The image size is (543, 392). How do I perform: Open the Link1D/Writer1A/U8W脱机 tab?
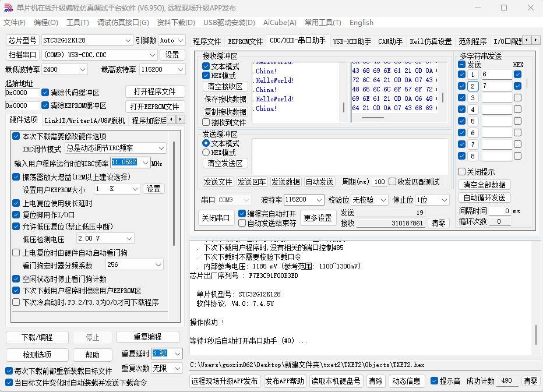[84, 120]
